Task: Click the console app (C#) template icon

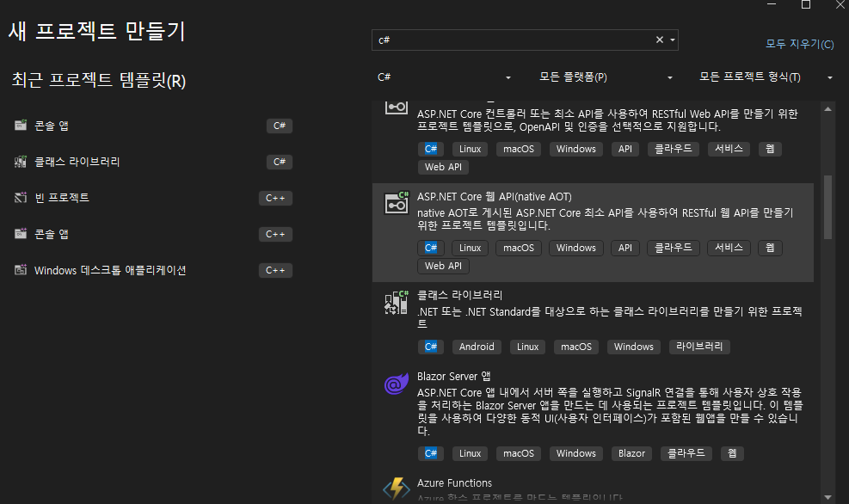Action: (21, 126)
